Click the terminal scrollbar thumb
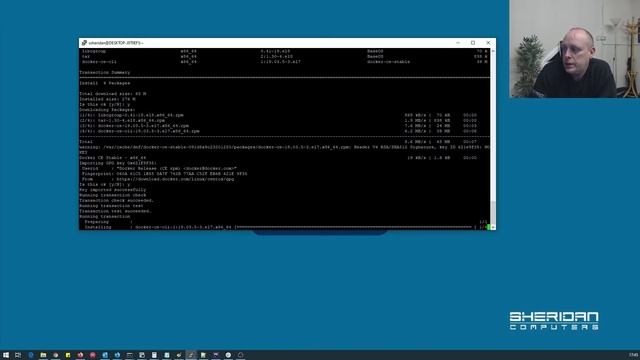The width and height of the screenshot is (640, 360). (x=493, y=212)
